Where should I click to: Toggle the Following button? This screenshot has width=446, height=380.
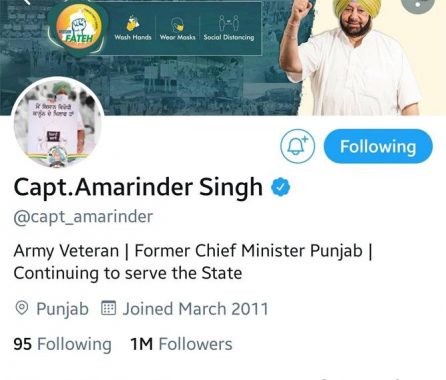pos(378,146)
